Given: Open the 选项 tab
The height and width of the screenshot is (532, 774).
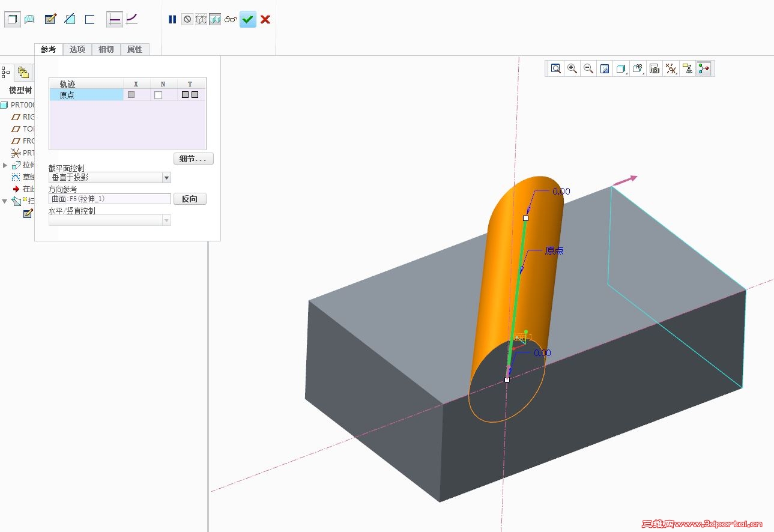Looking at the screenshot, I should click(77, 49).
